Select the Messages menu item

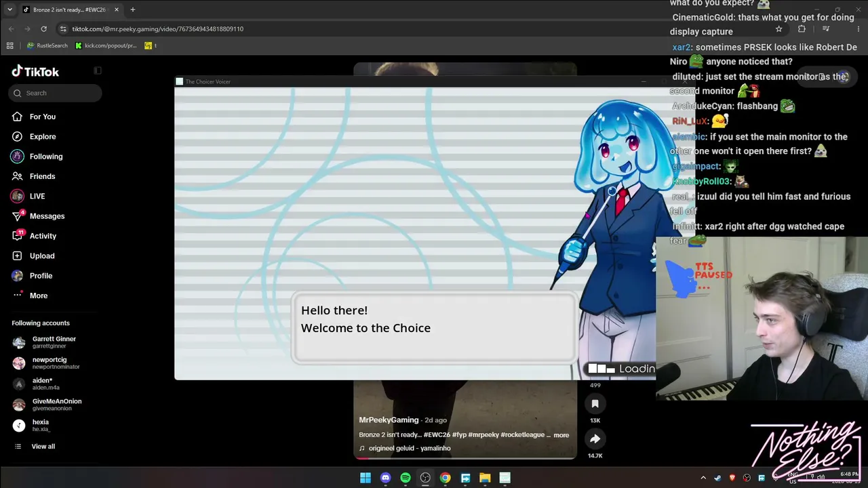click(47, 216)
